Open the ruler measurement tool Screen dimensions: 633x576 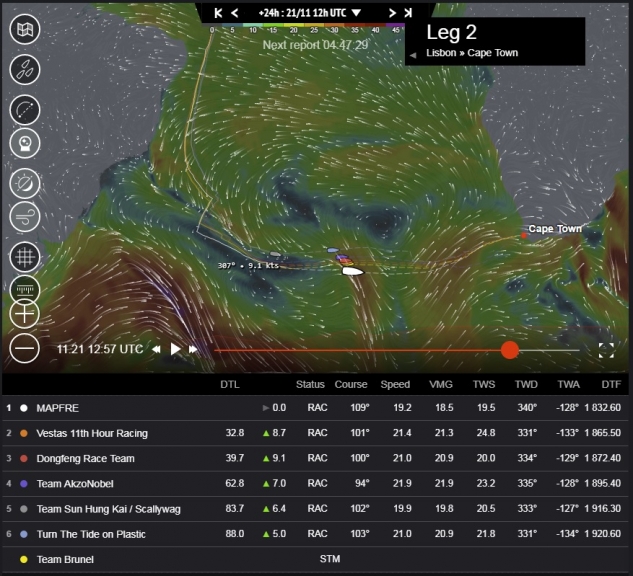tap(25, 289)
